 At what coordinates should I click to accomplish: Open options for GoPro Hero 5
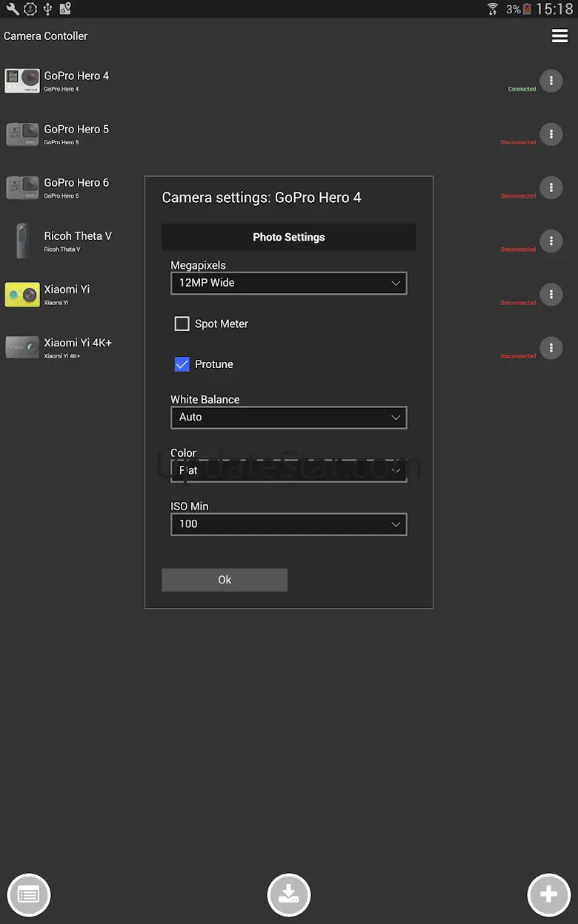[551, 134]
